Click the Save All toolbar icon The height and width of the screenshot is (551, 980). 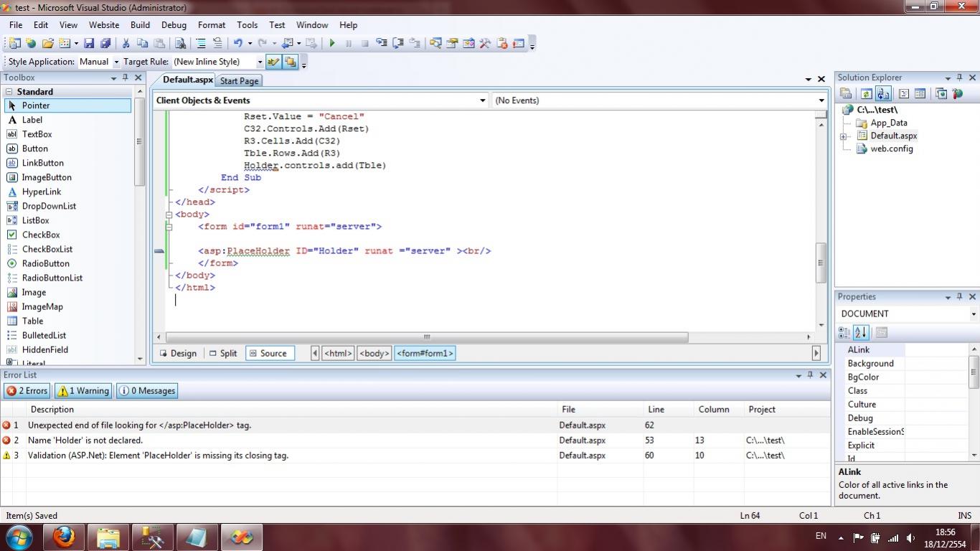105,43
